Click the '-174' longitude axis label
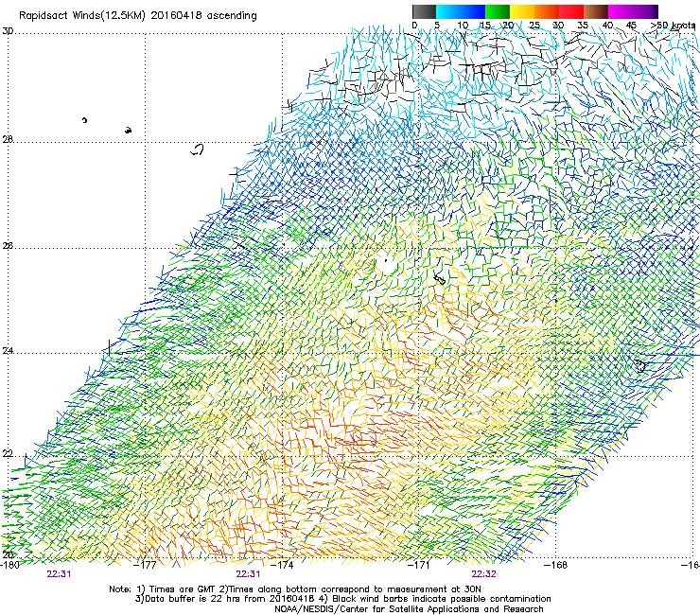The width and height of the screenshot is (700, 615). pos(283,565)
